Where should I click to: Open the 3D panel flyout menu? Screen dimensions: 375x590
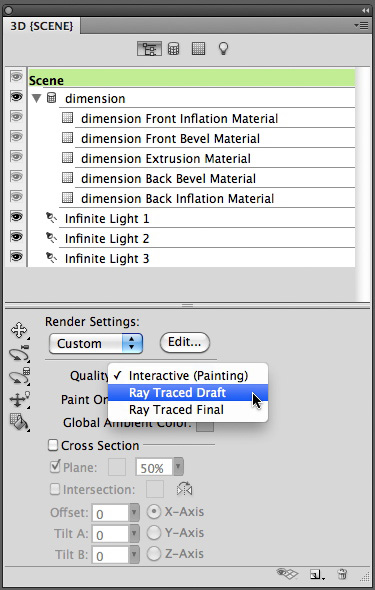click(361, 26)
